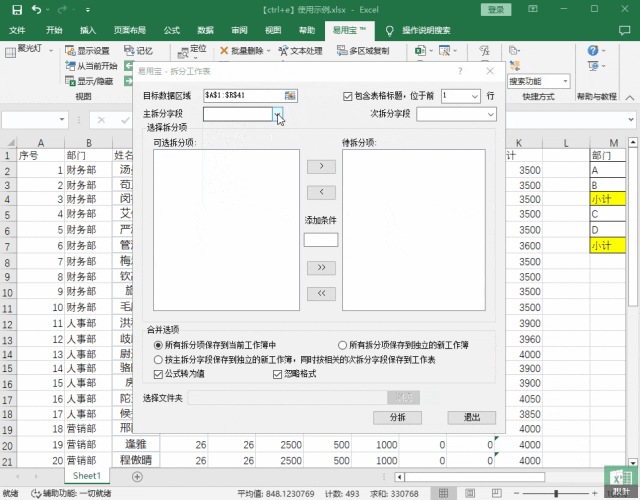The image size is (640, 500).
Task: Expand the 主拆分字段 dropdown
Action: pos(278,114)
